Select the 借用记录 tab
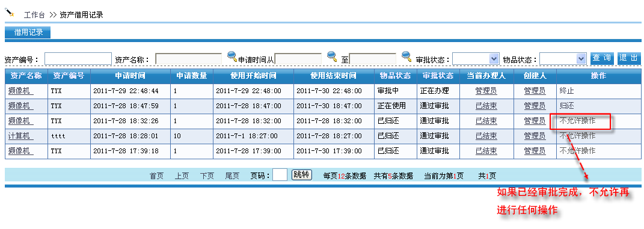Image resolution: width=644 pixels, height=229 pixels. pyautogui.click(x=28, y=32)
